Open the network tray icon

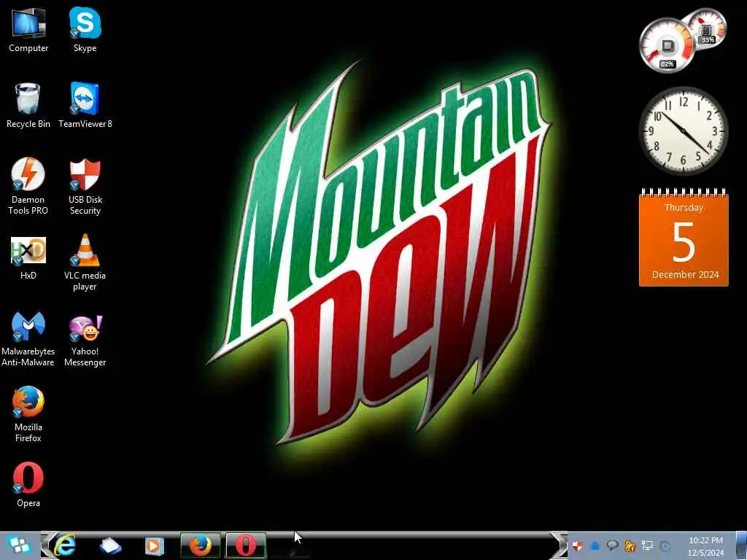[x=648, y=545]
